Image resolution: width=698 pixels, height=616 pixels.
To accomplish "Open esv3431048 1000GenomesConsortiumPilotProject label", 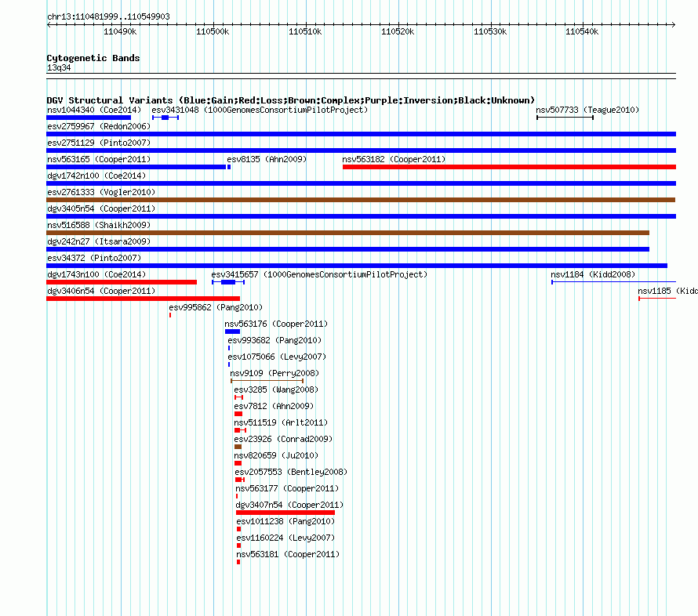I will [x=260, y=110].
